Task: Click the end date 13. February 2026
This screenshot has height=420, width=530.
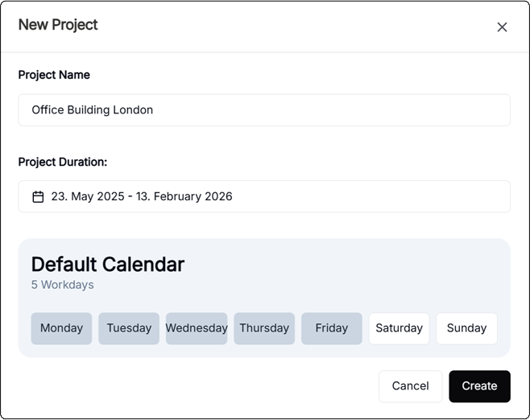Action: 184,196
